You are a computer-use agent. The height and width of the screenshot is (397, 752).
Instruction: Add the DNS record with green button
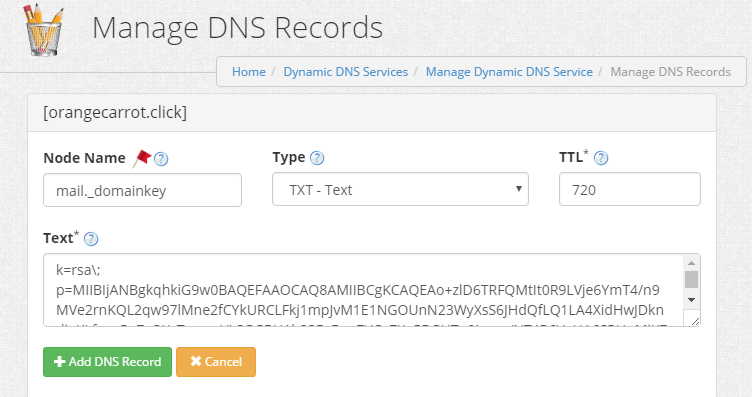click(107, 362)
